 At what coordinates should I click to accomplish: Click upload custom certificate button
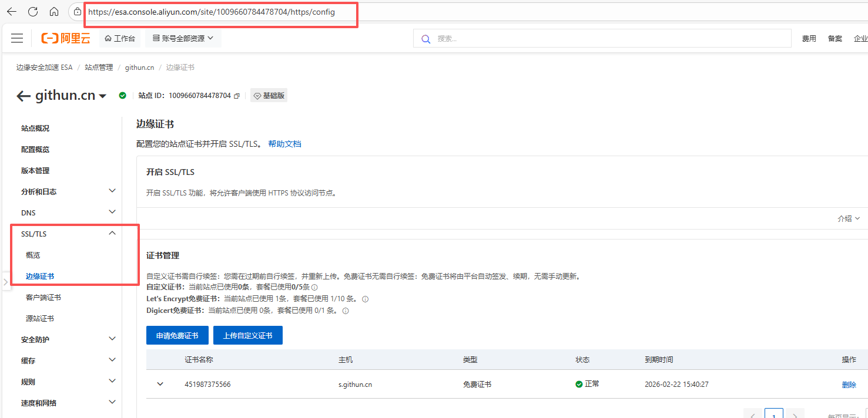point(247,336)
